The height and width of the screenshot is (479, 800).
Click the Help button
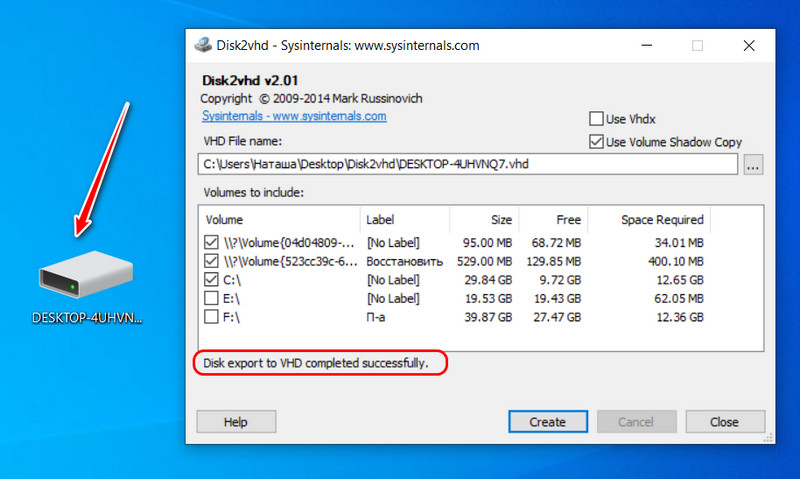point(236,422)
